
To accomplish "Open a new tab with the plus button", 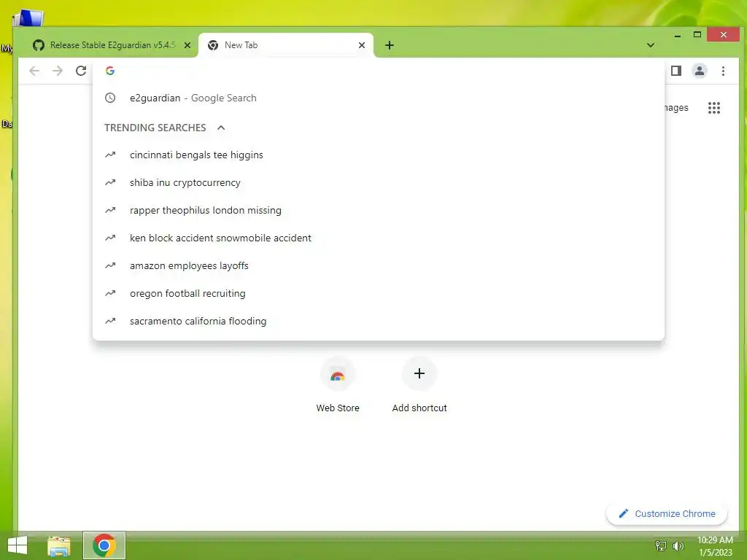I will (390, 45).
